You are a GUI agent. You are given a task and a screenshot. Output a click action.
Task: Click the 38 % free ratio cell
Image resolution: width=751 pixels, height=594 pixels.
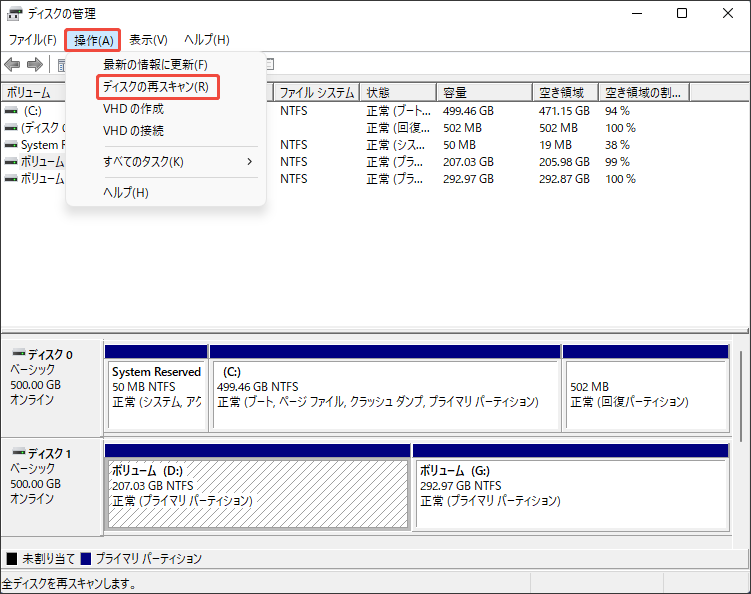coord(617,145)
